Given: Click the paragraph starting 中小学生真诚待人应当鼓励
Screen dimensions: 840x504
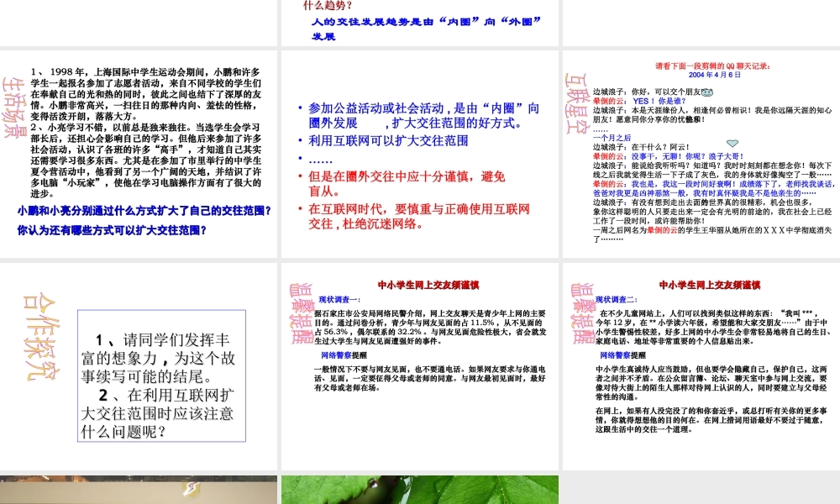Looking at the screenshot, I should click(x=711, y=383).
